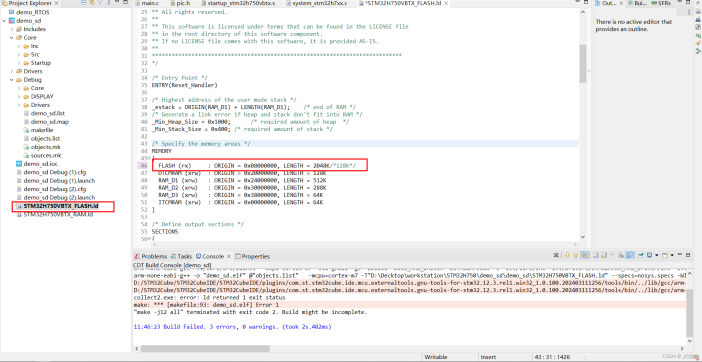Image resolution: width=702 pixels, height=362 pixels.
Task: Click the Insert mode status field
Action: [x=488, y=357]
